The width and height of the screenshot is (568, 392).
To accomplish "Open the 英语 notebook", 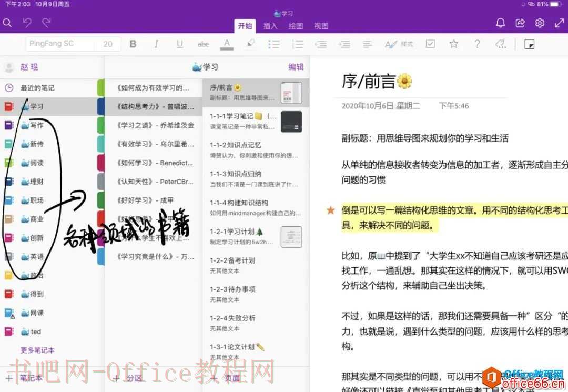I will click(x=48, y=256).
